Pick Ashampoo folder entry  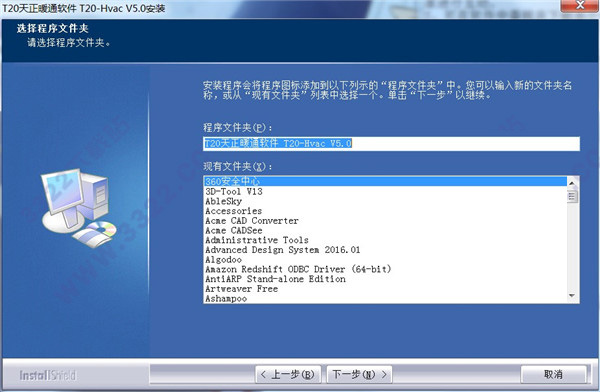point(385,298)
